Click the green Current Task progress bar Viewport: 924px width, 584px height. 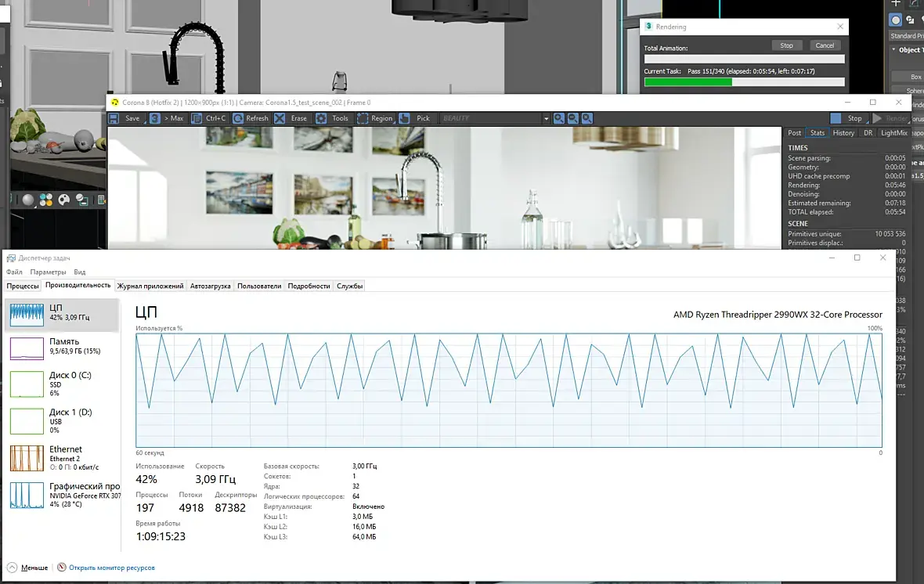pos(744,82)
